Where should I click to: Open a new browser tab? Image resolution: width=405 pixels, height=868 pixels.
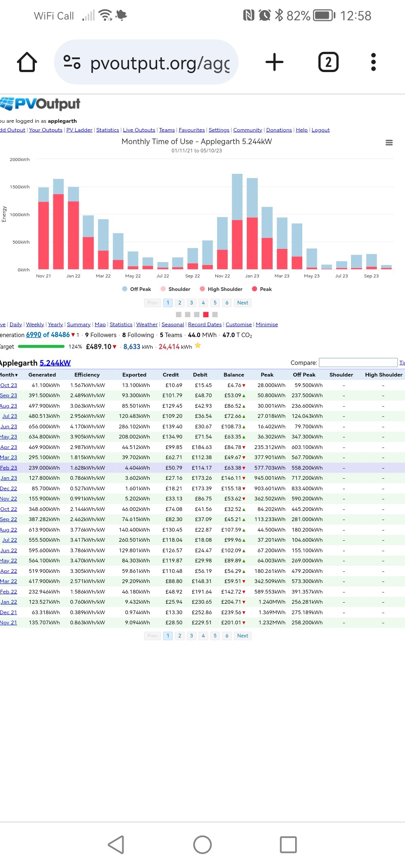coord(274,62)
